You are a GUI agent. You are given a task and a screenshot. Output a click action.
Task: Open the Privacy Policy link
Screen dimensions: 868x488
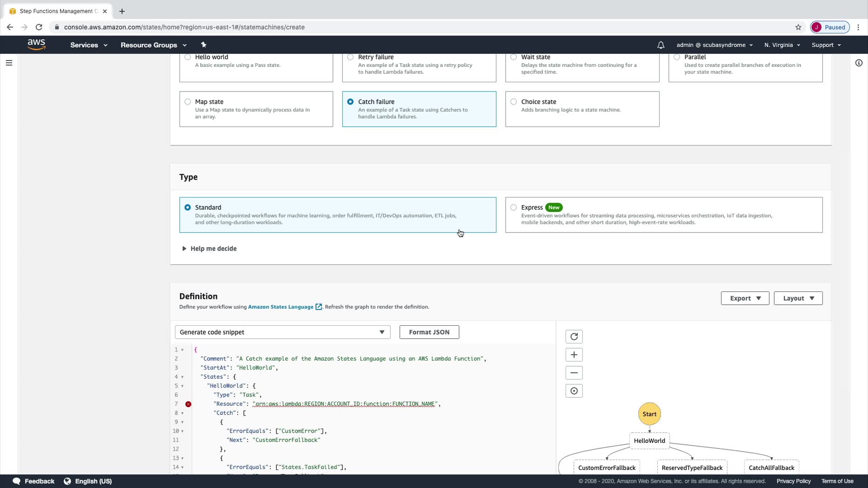pos(794,481)
